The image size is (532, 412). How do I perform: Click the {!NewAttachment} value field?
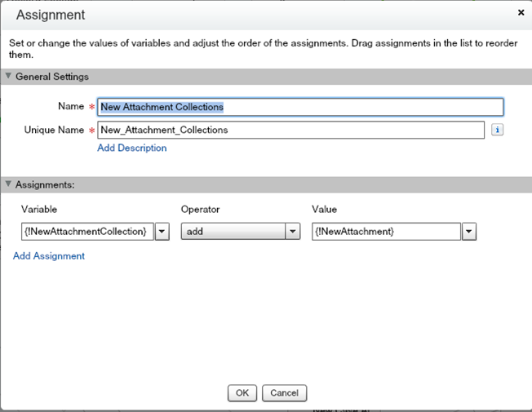(x=385, y=232)
